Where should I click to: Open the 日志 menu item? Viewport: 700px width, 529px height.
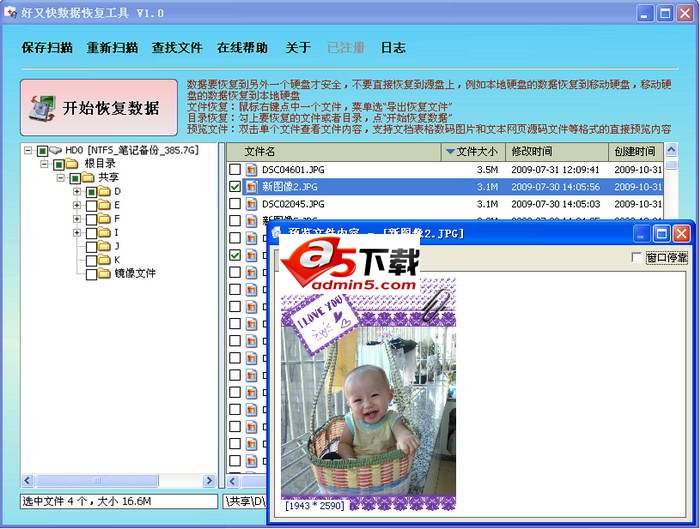[393, 47]
